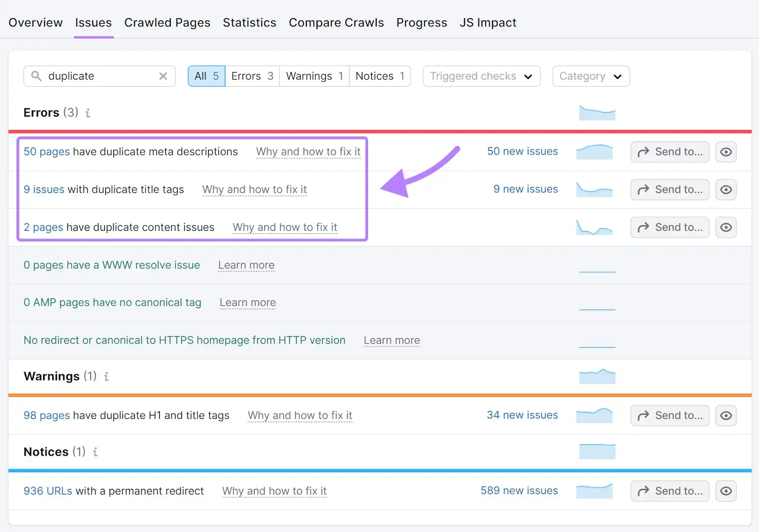Open the info tooltip beside Errors heading
Screen dimensions: 759x532
[88, 113]
